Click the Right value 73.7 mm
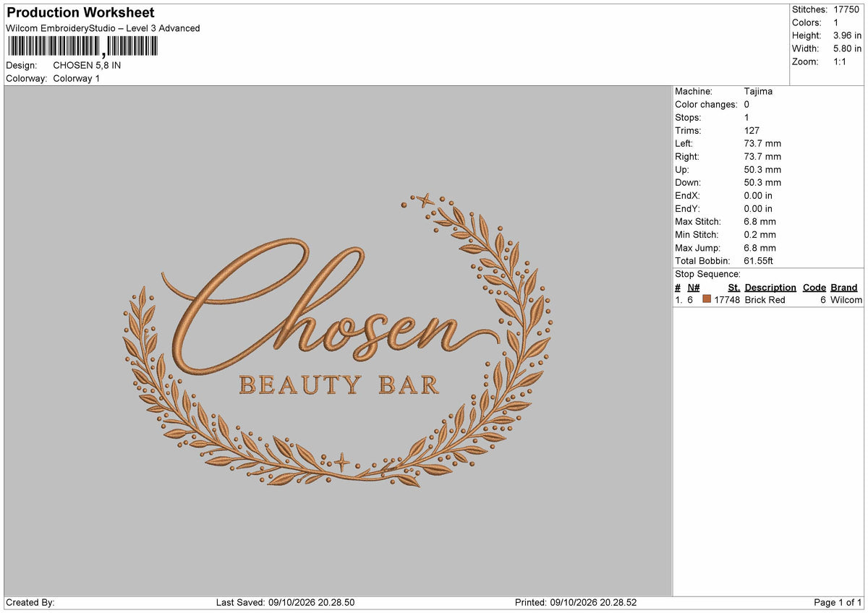 pyautogui.click(x=762, y=156)
